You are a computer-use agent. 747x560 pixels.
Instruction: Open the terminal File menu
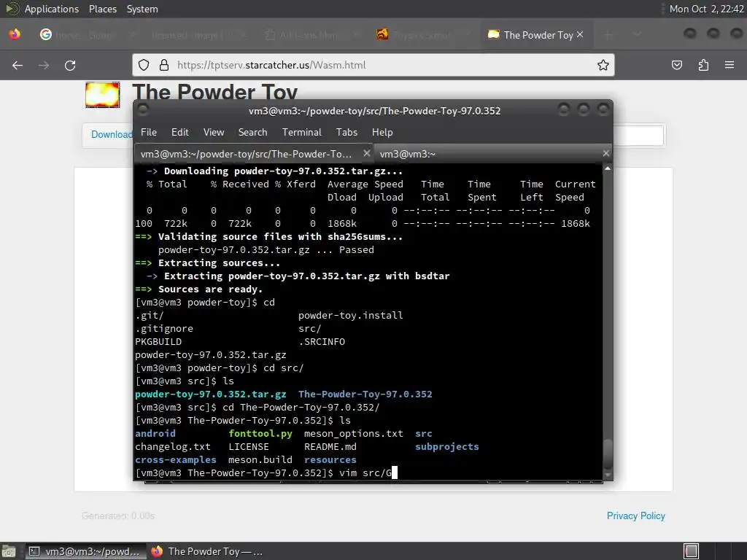coord(149,133)
